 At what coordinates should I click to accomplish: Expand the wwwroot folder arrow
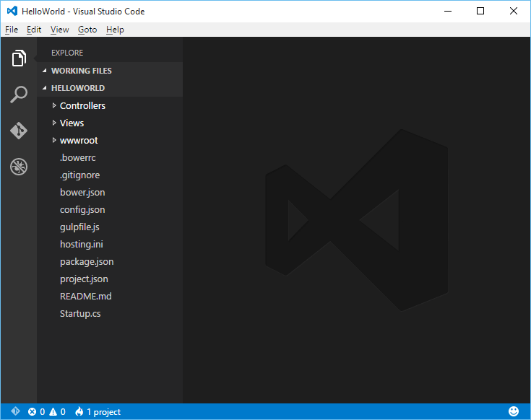click(x=54, y=140)
